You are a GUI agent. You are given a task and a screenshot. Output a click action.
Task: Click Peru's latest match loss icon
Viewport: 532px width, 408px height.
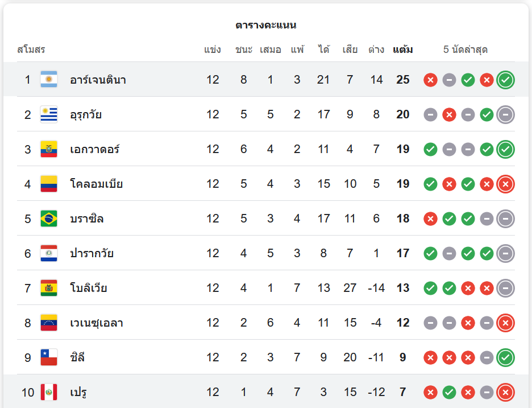click(505, 392)
